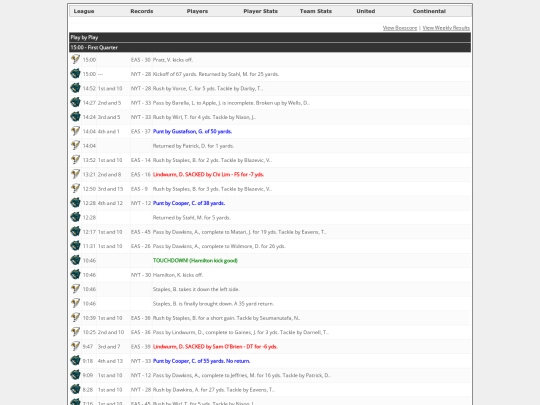Click team logo on 9:09 pass to Jeffries row
Viewport: 540px width, 405px height.
[75, 375]
